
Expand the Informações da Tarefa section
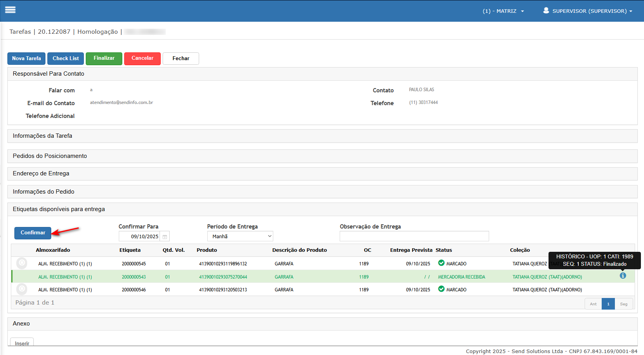point(42,136)
